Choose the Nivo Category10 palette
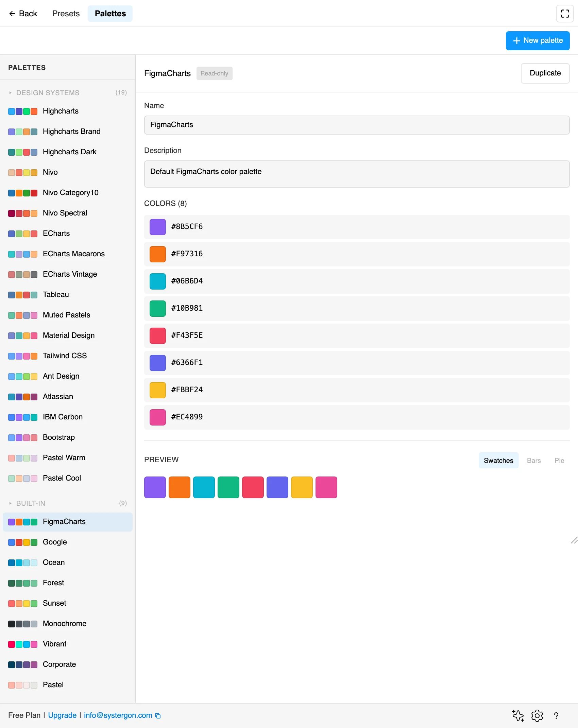Image resolution: width=578 pixels, height=728 pixels. (68, 193)
